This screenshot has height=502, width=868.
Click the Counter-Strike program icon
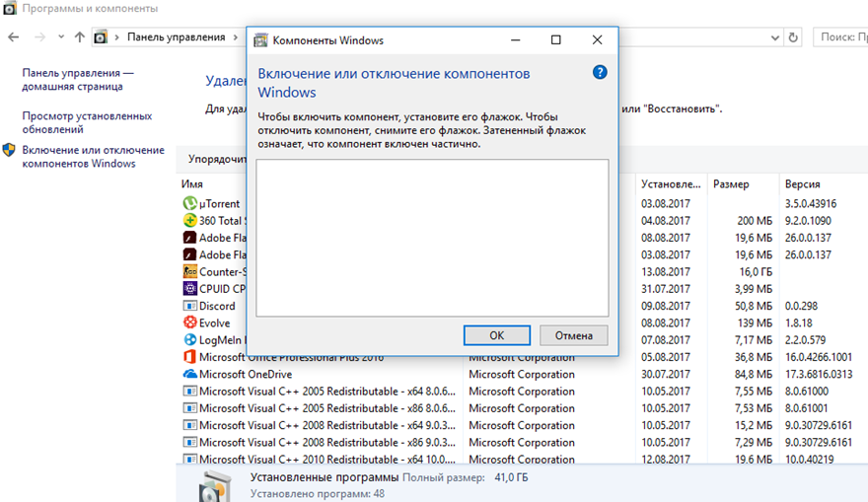pyautogui.click(x=189, y=272)
